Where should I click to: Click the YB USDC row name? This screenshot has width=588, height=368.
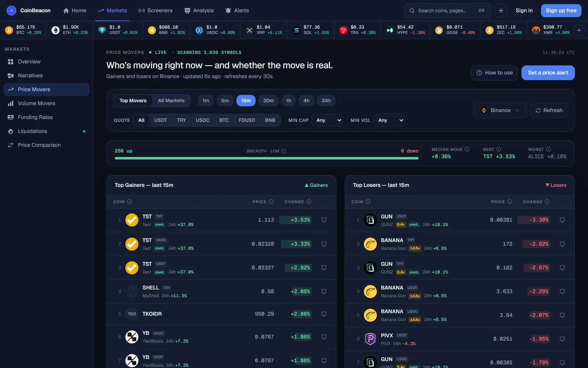146,333
